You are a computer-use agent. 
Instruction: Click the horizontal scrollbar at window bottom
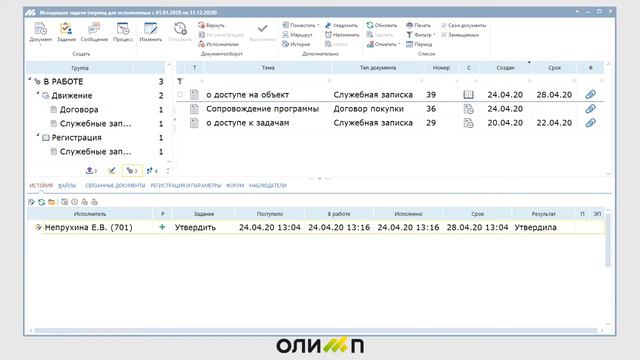(x=316, y=331)
